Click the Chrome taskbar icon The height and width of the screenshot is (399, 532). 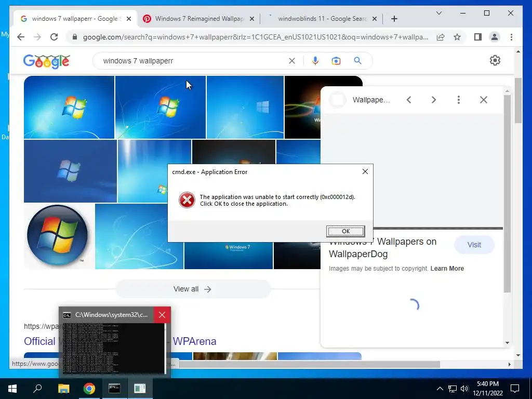[89, 389]
